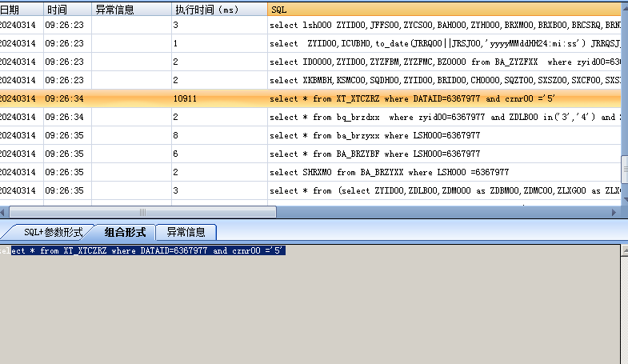Click execution time 6 for BA_BRZYBF row
Viewport: 628px width, 364px height.
click(x=176, y=154)
